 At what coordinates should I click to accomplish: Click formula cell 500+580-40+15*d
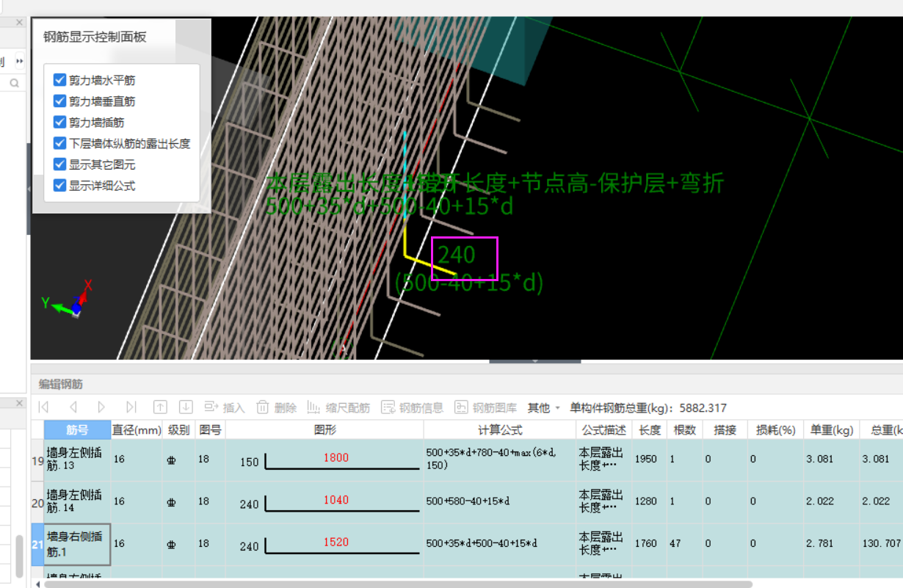tap(500, 502)
